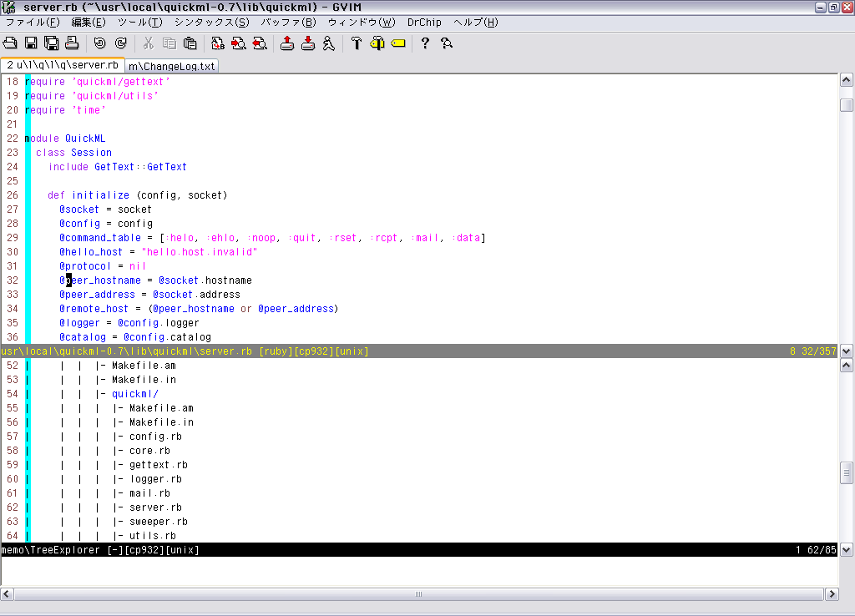Viewport: 855px width, 616px height.
Task: Paste from clipboard toolbar icon
Action: click(x=190, y=43)
